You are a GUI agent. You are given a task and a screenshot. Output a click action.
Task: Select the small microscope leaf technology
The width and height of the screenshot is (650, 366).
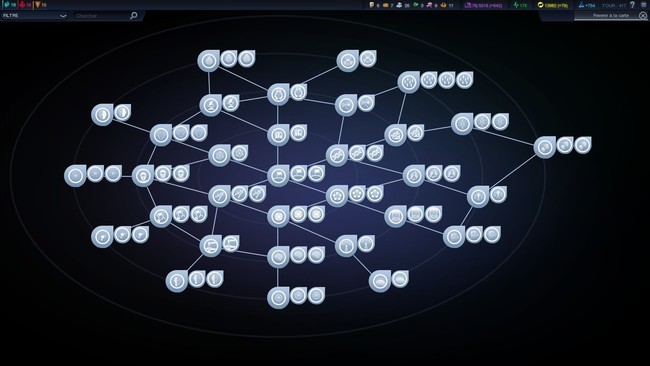tap(230, 103)
